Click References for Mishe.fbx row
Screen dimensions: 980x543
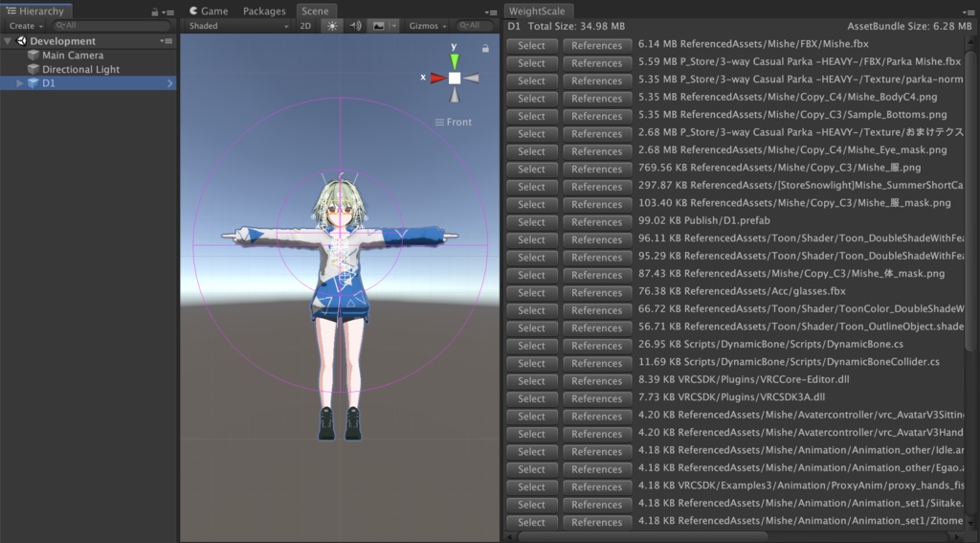597,46
